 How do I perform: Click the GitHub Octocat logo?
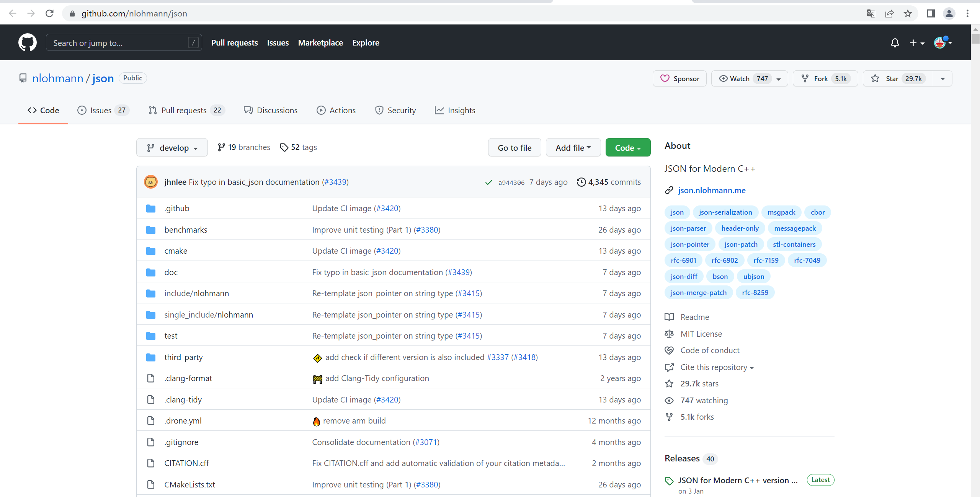click(27, 42)
